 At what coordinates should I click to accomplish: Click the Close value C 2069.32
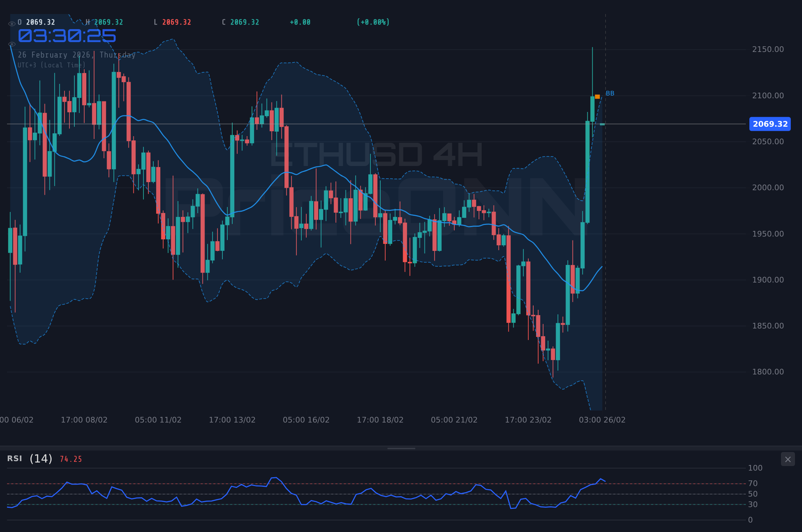(x=240, y=22)
